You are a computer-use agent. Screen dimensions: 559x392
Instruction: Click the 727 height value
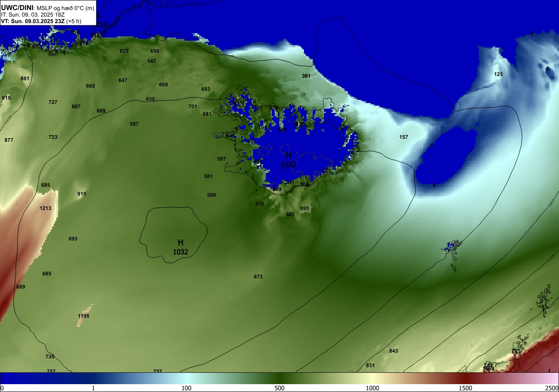(53, 102)
